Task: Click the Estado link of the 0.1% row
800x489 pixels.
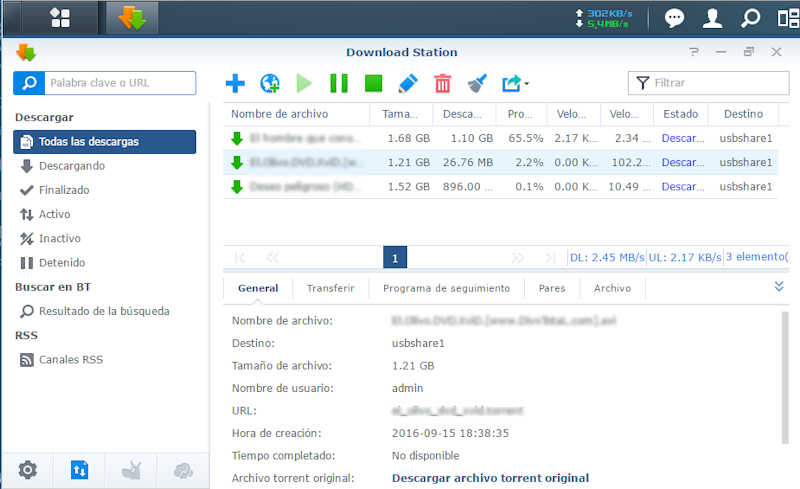Action: pyautogui.click(x=683, y=187)
